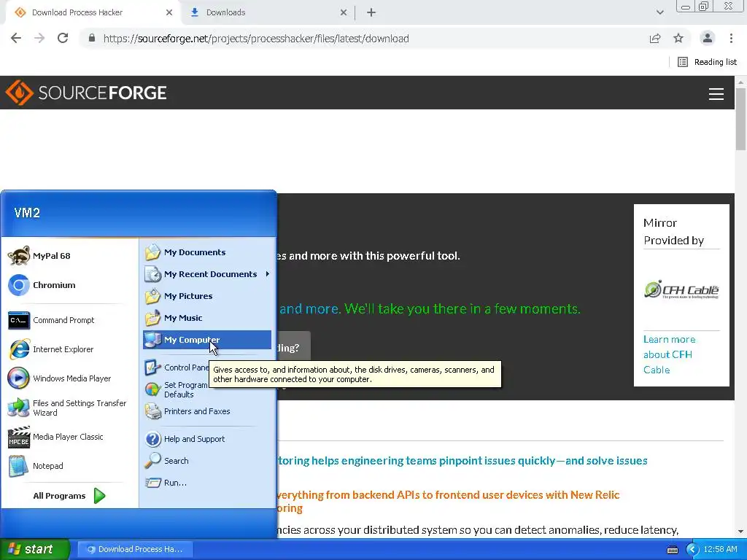The image size is (747, 560).
Task: Open My Documents folder
Action: [206, 252]
